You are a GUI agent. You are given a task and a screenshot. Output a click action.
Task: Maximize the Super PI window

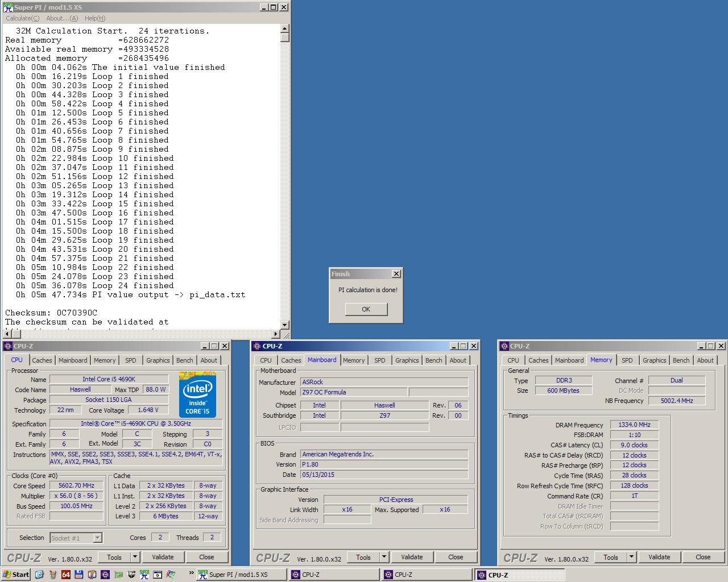(x=274, y=7)
